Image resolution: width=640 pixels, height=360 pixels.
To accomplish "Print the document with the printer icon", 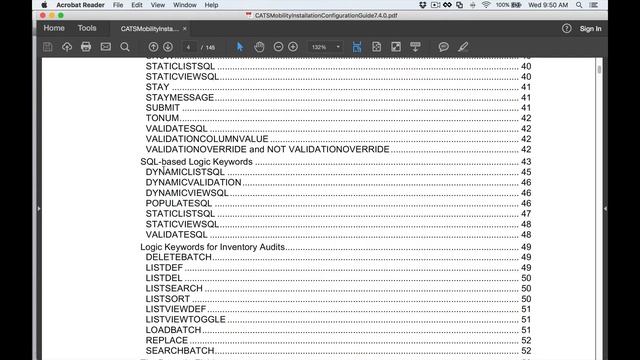I will tap(86, 47).
